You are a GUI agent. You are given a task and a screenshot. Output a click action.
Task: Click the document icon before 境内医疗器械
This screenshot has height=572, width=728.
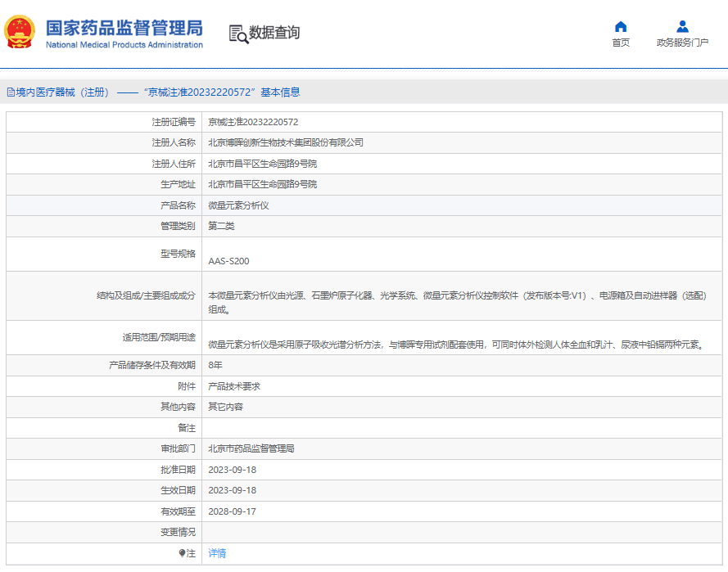point(11,92)
